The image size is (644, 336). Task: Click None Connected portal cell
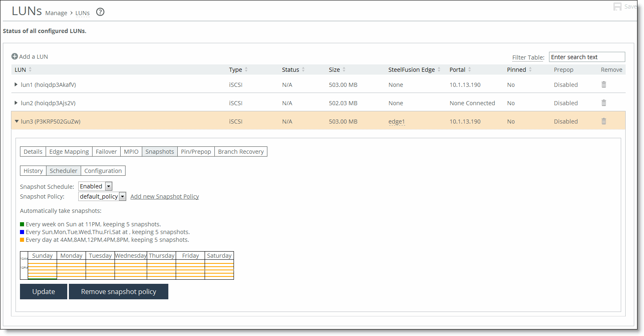tap(472, 103)
